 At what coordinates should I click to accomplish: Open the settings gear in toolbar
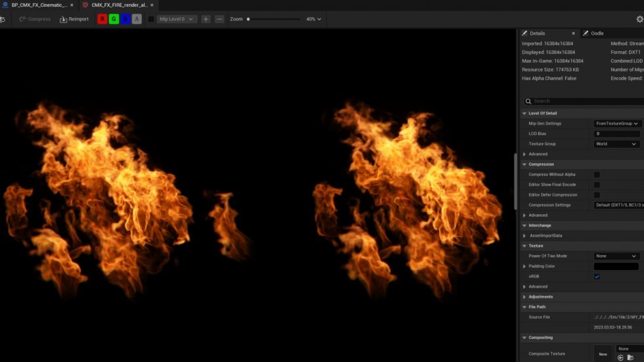(639, 19)
